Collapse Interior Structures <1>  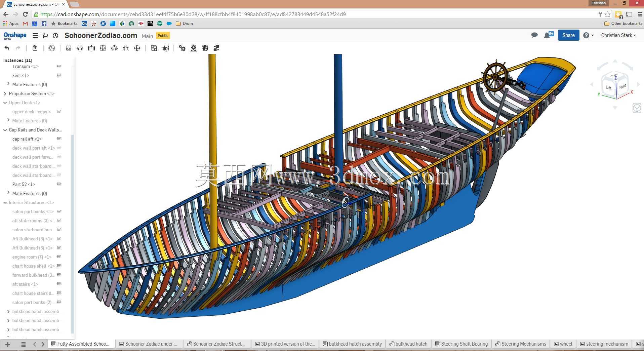pyautogui.click(x=5, y=203)
